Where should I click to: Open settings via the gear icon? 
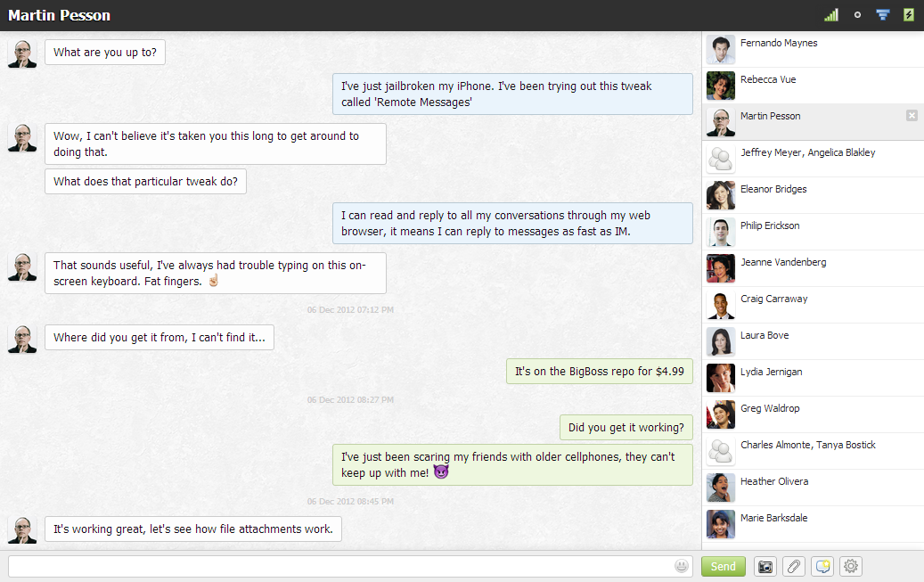(x=851, y=566)
